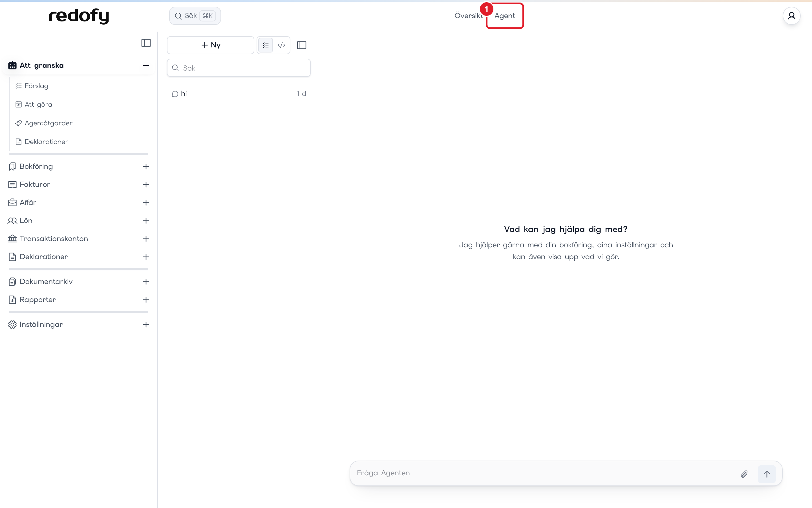Image resolution: width=812 pixels, height=508 pixels.
Task: Click the '1 d' timestamp on hi
Action: (x=301, y=94)
